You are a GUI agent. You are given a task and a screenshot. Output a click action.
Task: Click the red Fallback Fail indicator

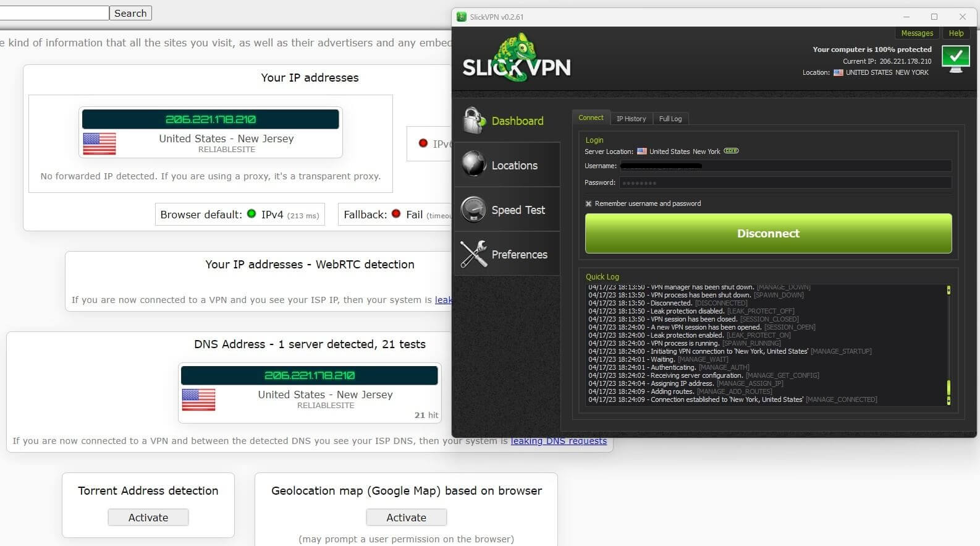point(396,214)
